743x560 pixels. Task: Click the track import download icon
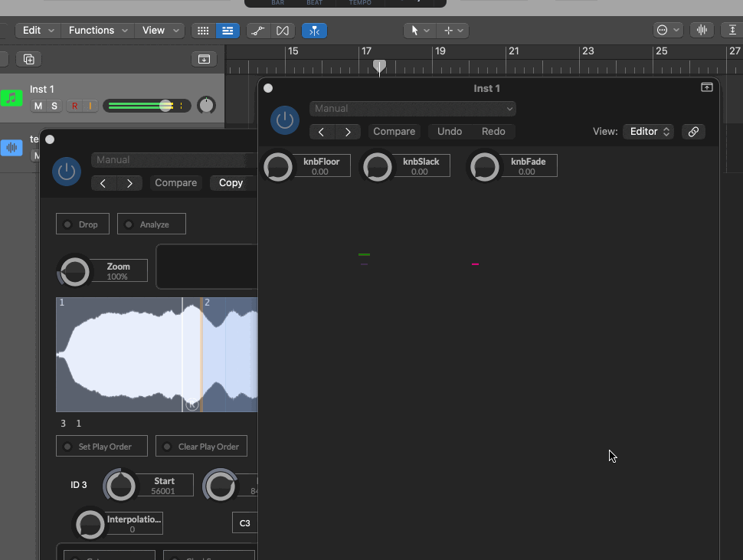click(x=204, y=59)
